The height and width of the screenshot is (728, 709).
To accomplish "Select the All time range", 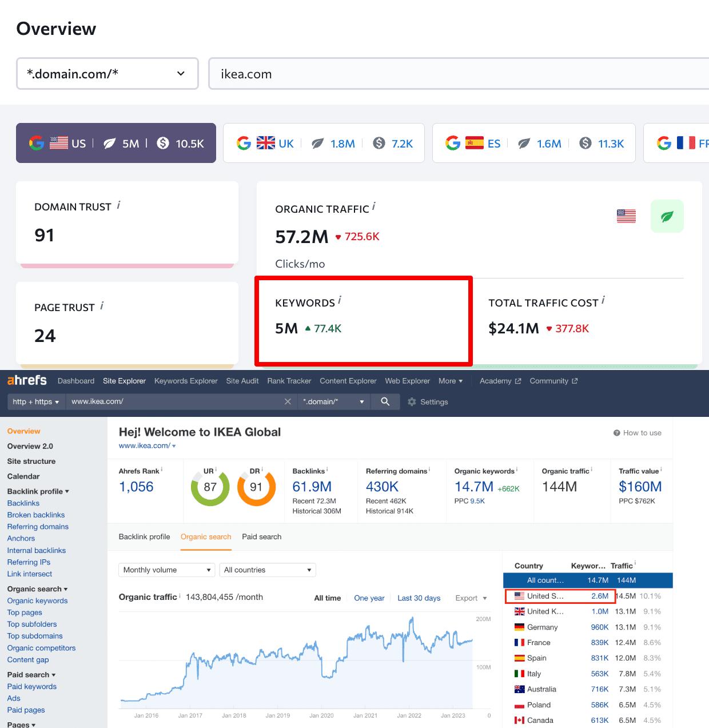I will pos(328,598).
